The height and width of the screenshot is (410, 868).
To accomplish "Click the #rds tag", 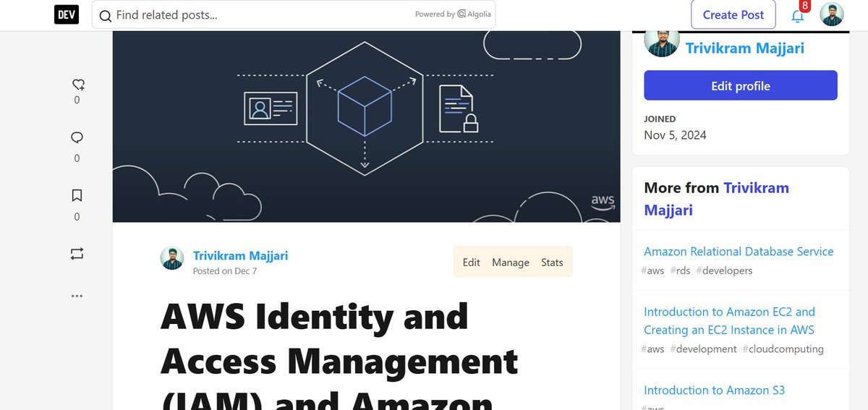I will (680, 270).
